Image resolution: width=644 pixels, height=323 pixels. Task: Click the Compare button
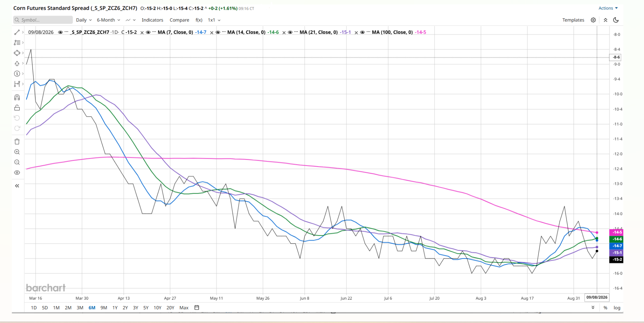coord(179,20)
